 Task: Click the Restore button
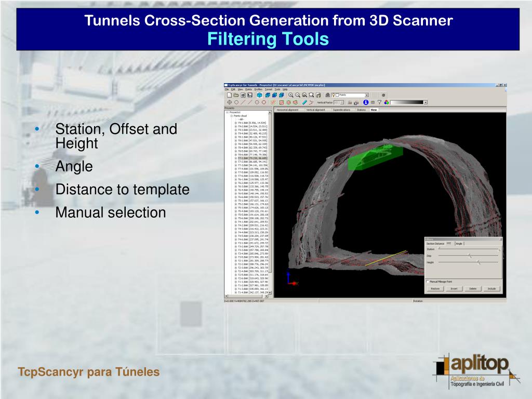pyautogui.click(x=435, y=289)
